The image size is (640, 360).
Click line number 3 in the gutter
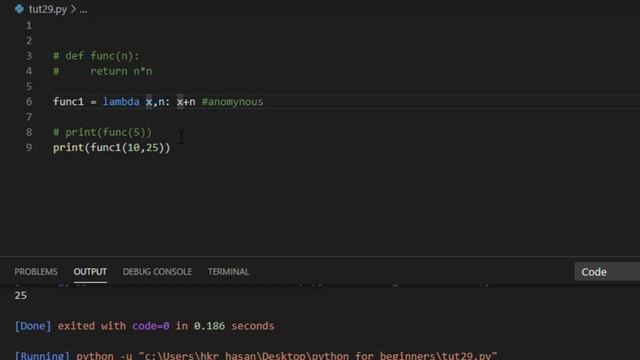click(29, 56)
